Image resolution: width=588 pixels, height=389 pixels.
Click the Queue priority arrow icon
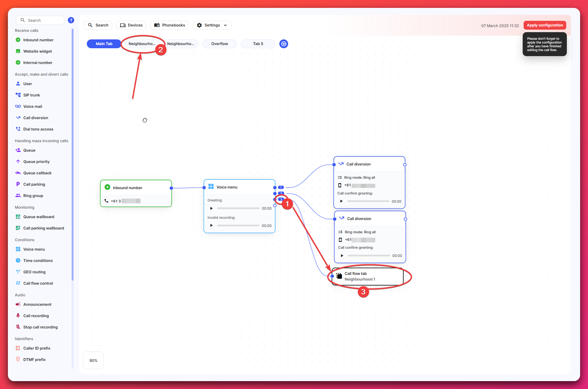click(x=18, y=162)
